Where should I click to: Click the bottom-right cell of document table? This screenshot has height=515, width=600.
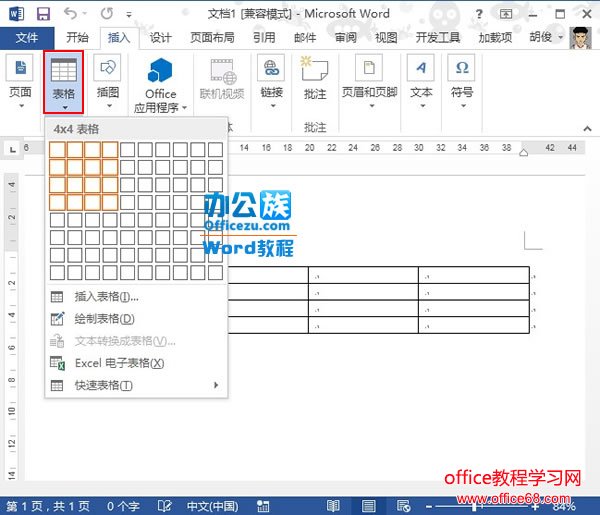click(x=474, y=325)
